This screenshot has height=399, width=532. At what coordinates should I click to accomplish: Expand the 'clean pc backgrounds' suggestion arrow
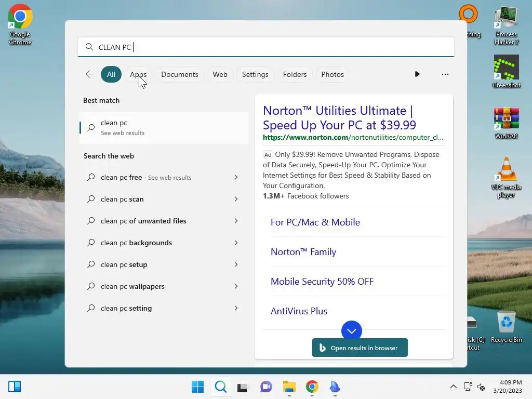pyautogui.click(x=236, y=243)
